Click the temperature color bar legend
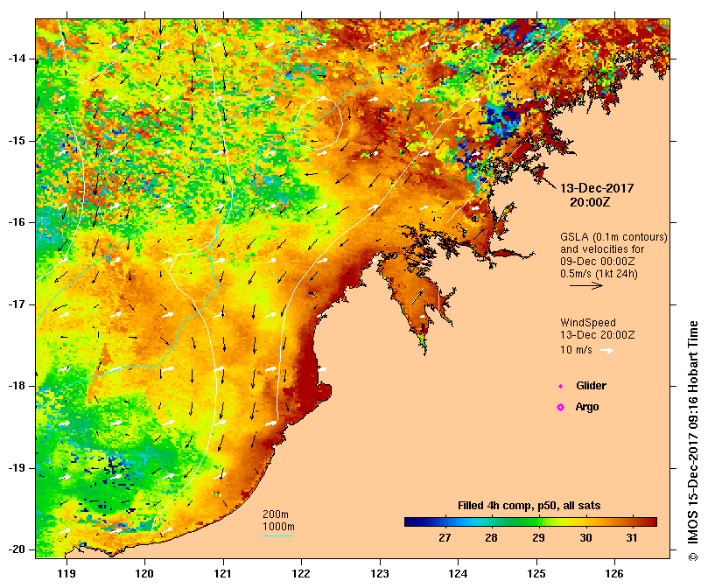Viewport: 708px width, 588px height. 530,522
